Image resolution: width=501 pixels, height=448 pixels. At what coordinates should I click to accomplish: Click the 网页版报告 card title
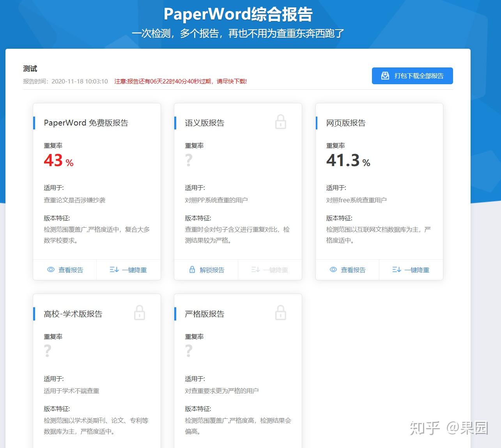point(346,123)
